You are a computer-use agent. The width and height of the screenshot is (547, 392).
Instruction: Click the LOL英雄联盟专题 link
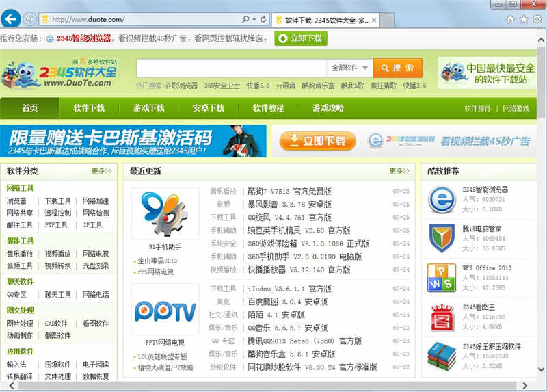coord(162,356)
